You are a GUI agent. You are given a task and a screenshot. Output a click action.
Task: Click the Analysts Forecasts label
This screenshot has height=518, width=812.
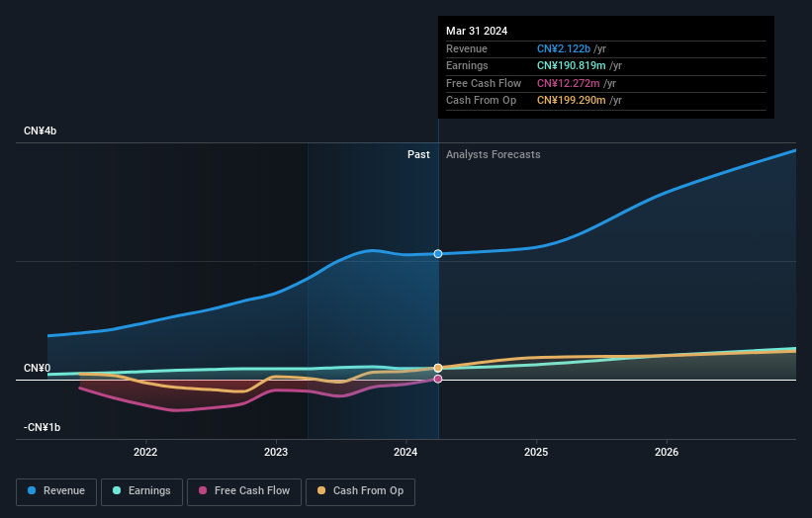(493, 154)
